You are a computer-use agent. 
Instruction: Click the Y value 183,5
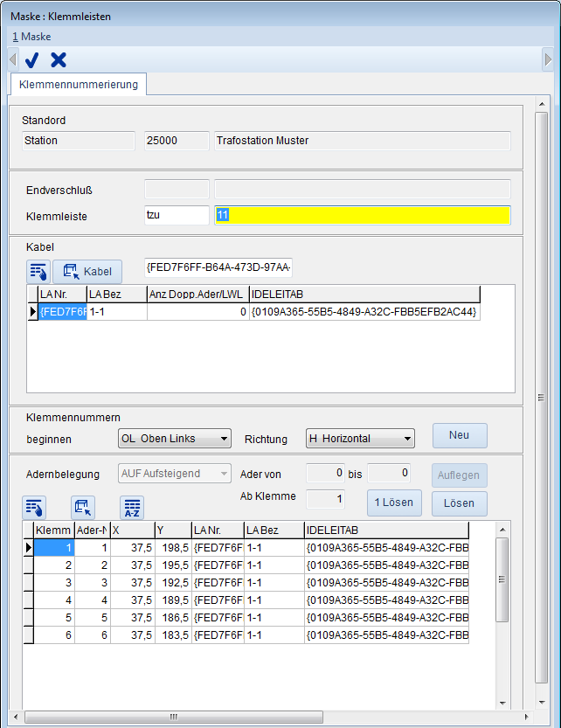coord(173,635)
